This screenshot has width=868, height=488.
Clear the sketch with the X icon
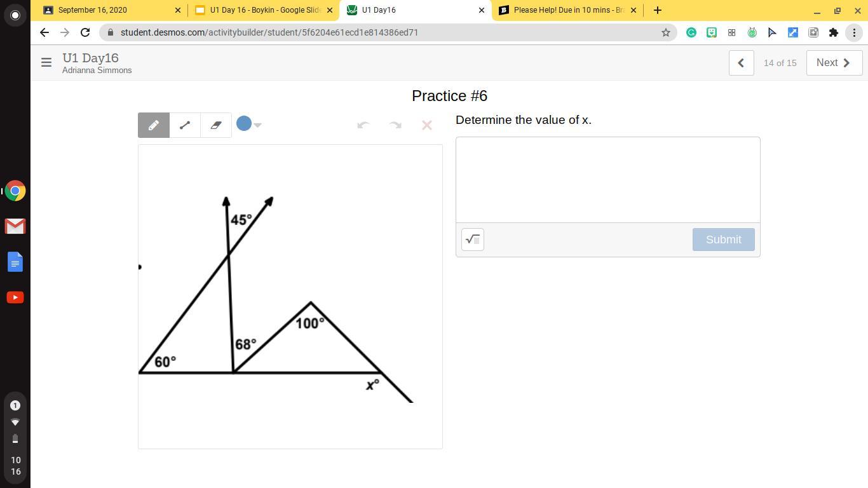pos(427,125)
